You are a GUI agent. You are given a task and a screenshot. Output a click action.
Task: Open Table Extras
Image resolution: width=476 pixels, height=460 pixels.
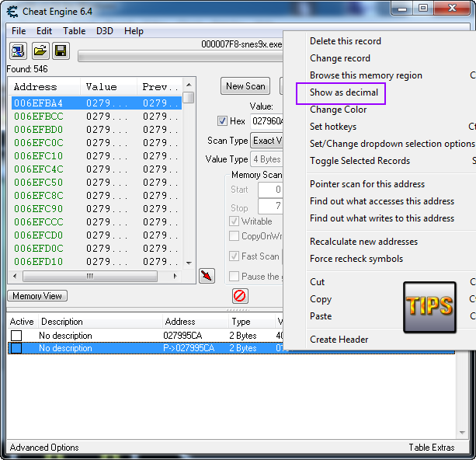pos(432,448)
